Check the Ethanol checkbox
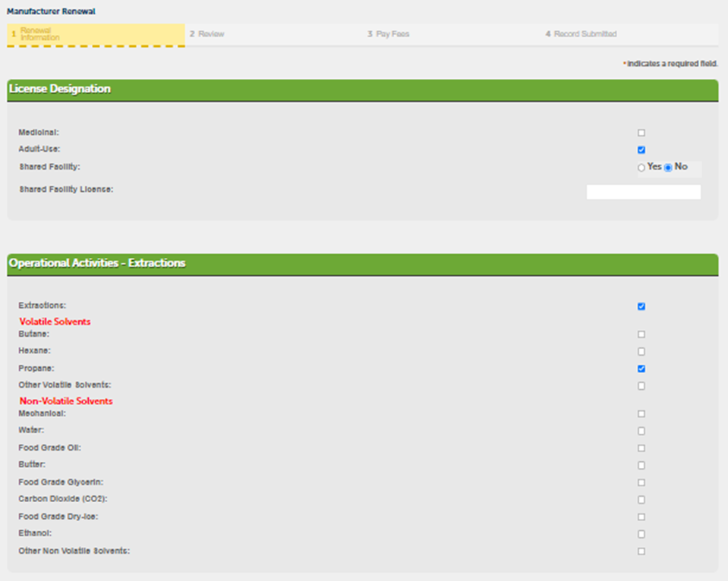 tap(641, 534)
